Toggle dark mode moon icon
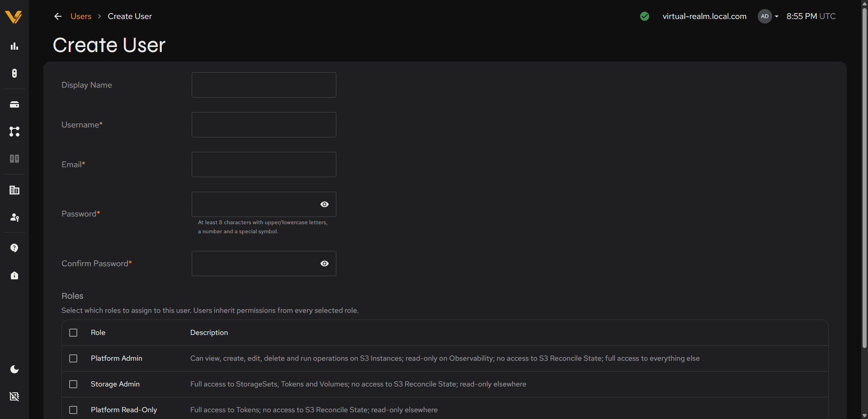This screenshot has width=868, height=419. coord(14,369)
